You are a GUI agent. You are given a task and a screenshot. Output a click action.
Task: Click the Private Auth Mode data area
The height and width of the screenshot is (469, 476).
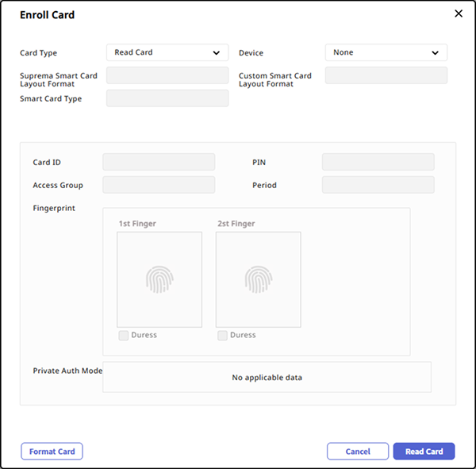pos(267,377)
